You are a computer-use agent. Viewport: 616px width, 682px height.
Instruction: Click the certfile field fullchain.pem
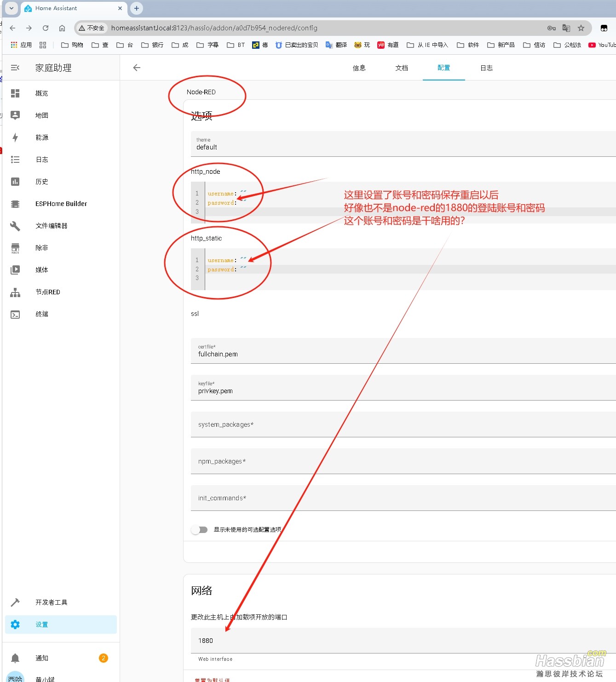pyautogui.click(x=403, y=351)
